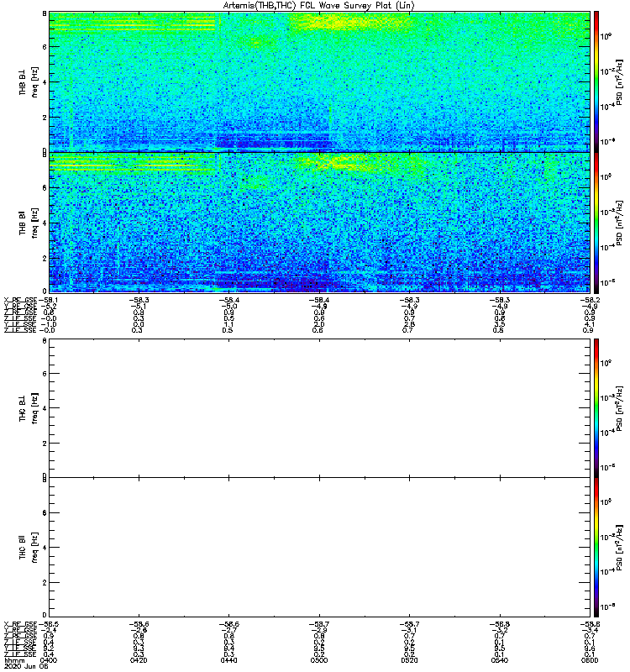The height and width of the screenshot is (672, 630).
Task: Click the 'PSD [nT²/Hz]' label of the bottom color bar
Action: tap(618, 548)
